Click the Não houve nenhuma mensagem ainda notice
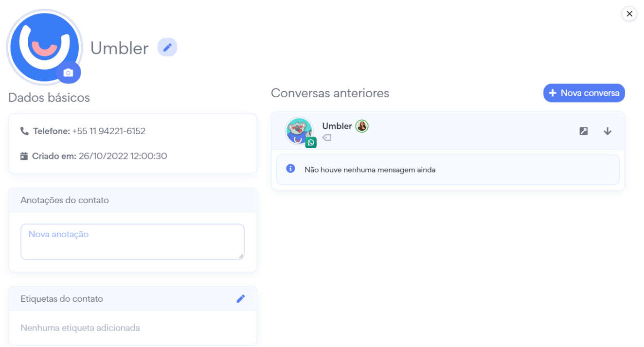This screenshot has width=644, height=347. point(447,170)
